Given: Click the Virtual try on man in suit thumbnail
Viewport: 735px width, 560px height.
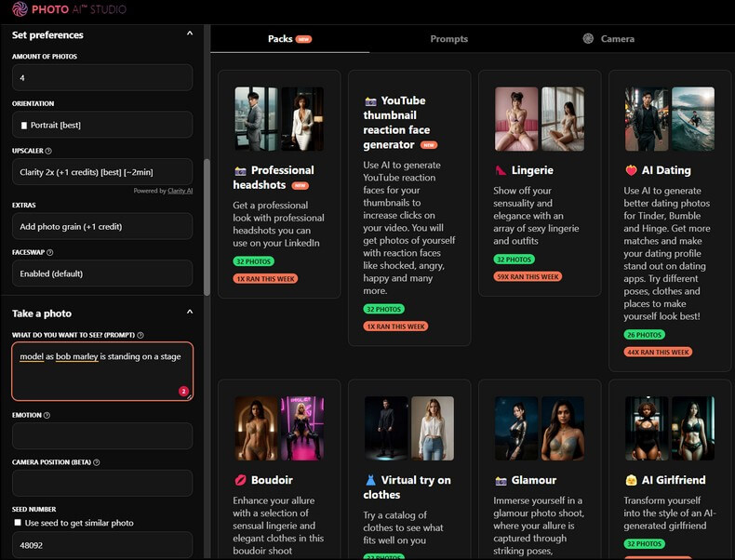Looking at the screenshot, I should pyautogui.click(x=386, y=428).
